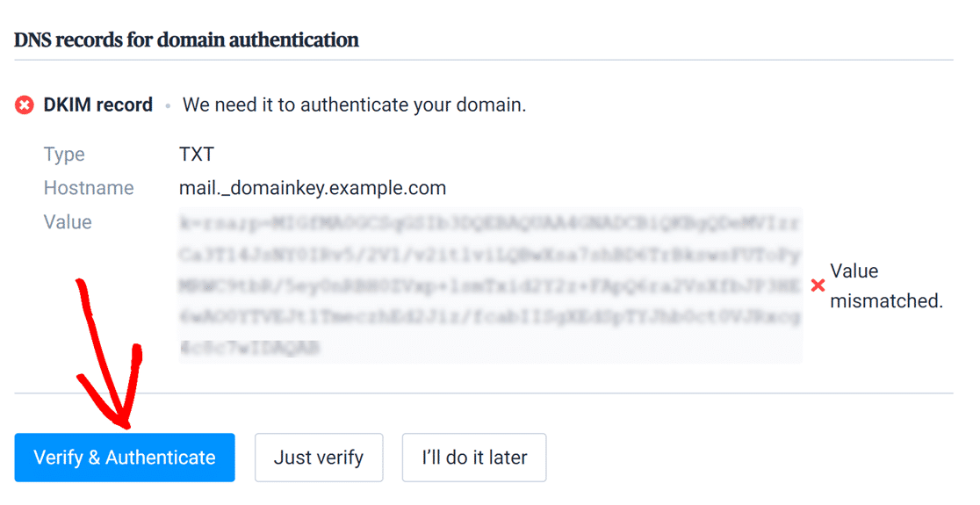Click the Value mismatched status text
The height and width of the screenshot is (505, 980).
(886, 285)
